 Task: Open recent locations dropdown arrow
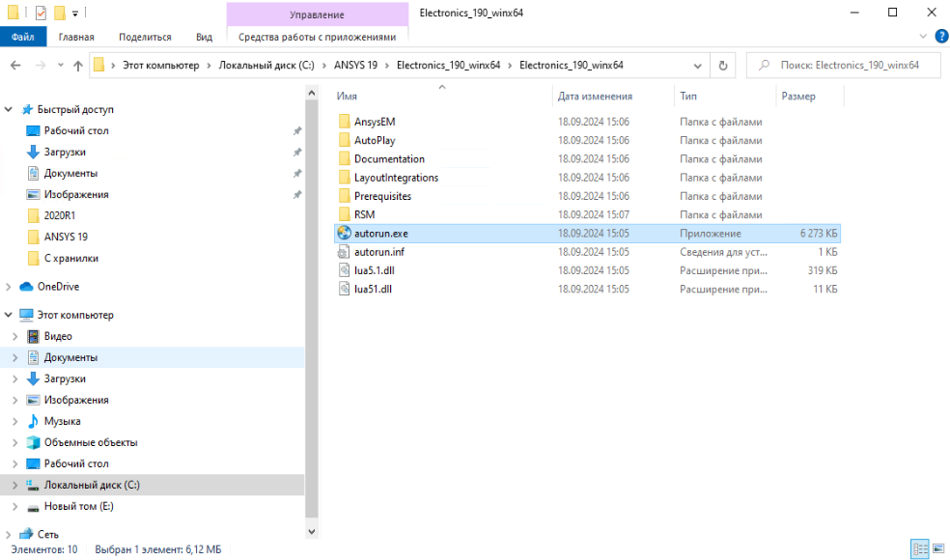[61, 66]
